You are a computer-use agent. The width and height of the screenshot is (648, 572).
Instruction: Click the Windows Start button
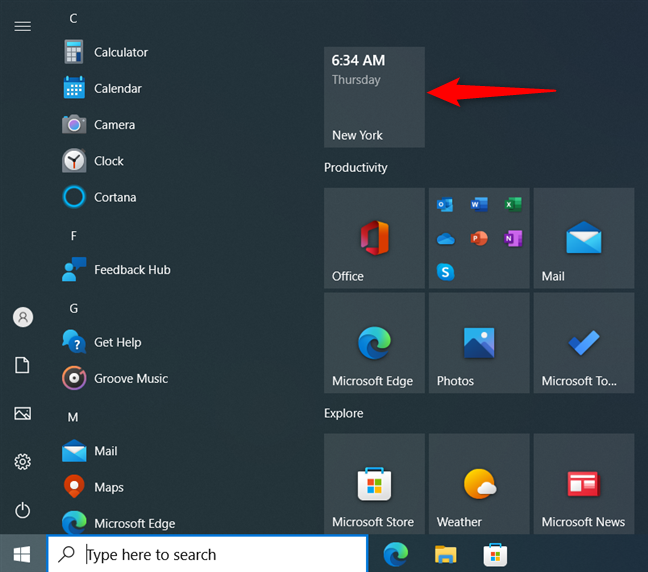click(x=22, y=554)
